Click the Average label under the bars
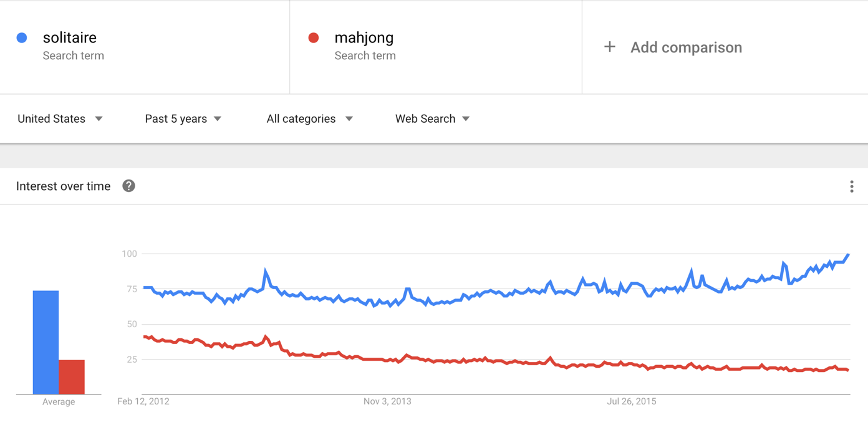Screen dimensions: 868x430 [59, 402]
